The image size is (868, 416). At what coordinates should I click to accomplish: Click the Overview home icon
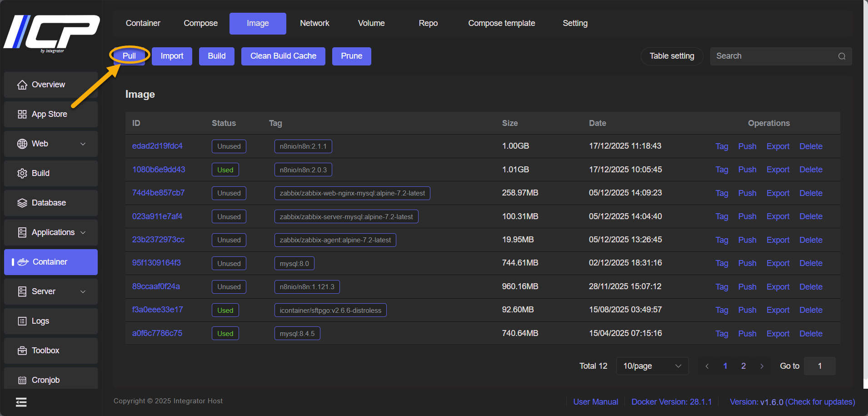(22, 85)
